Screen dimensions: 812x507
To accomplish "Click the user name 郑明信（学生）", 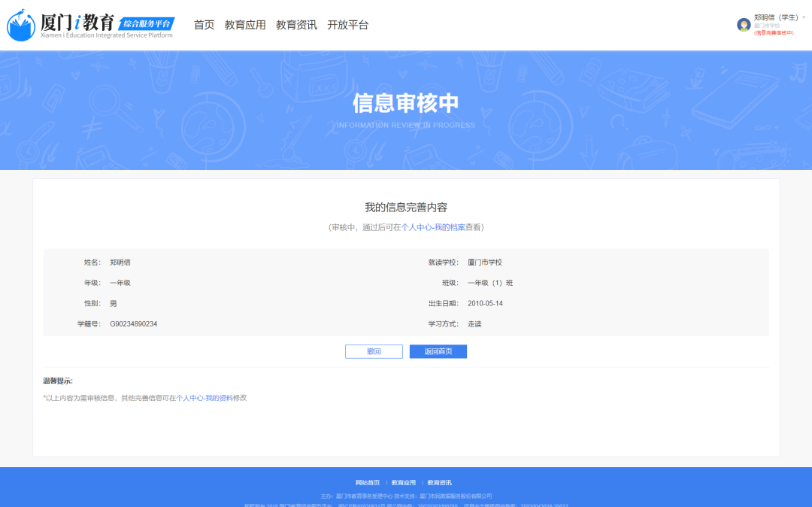I will [x=775, y=17].
